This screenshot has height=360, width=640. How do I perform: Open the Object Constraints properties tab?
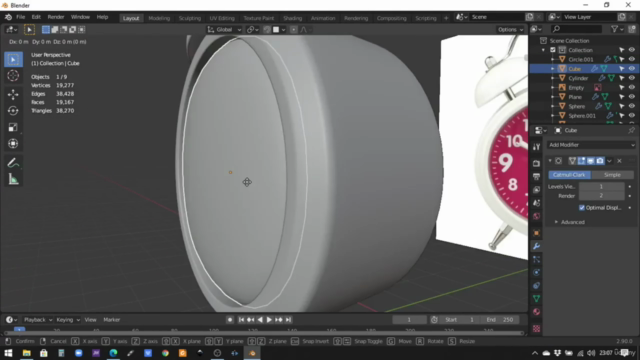click(x=536, y=286)
